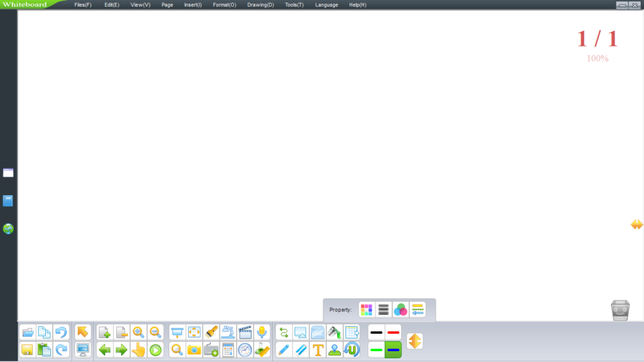Click the U-turn undo stroke icon
This screenshot has width=644, height=362.
tap(352, 349)
